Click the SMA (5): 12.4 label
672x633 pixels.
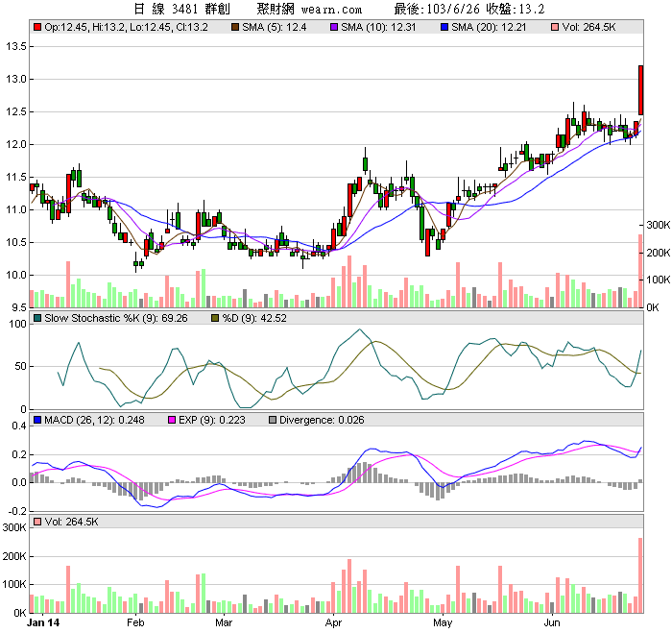(275, 27)
